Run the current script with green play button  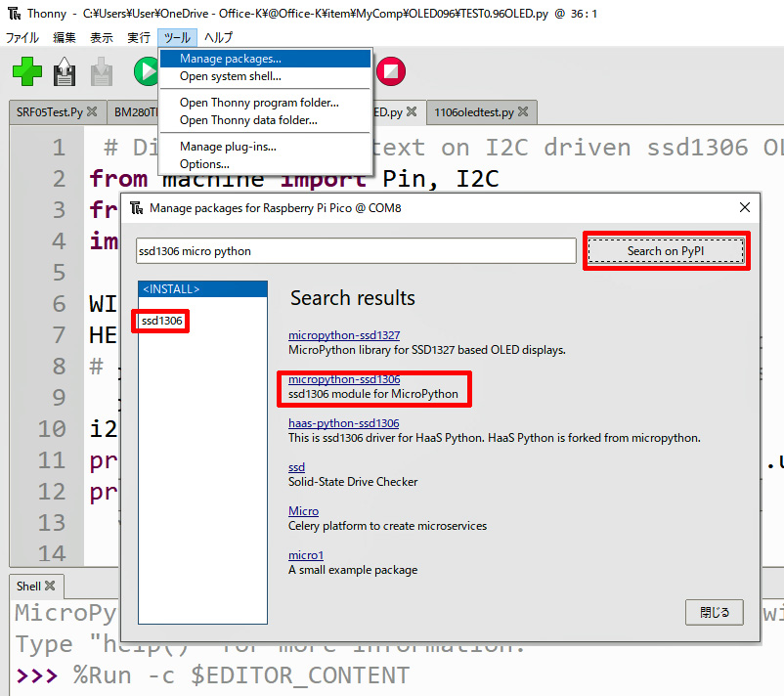(146, 71)
